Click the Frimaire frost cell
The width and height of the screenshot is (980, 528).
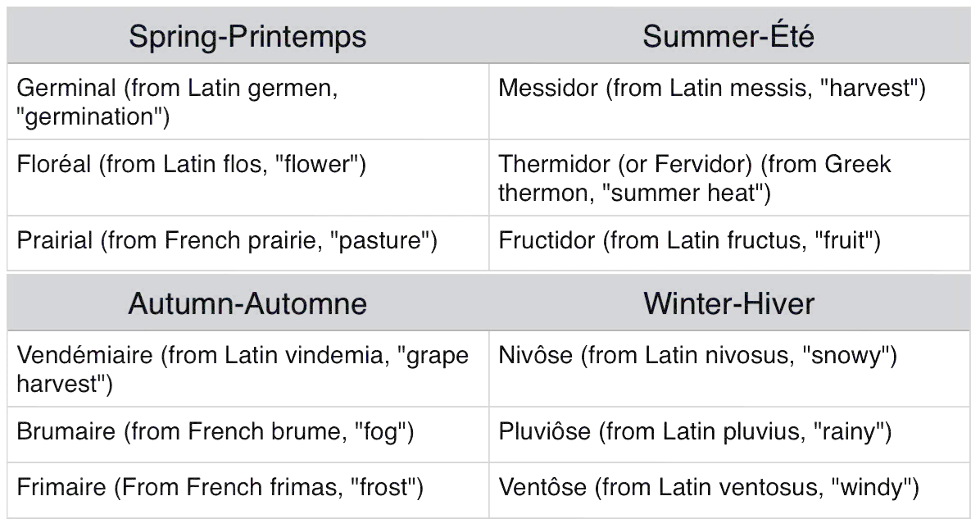pos(247,489)
